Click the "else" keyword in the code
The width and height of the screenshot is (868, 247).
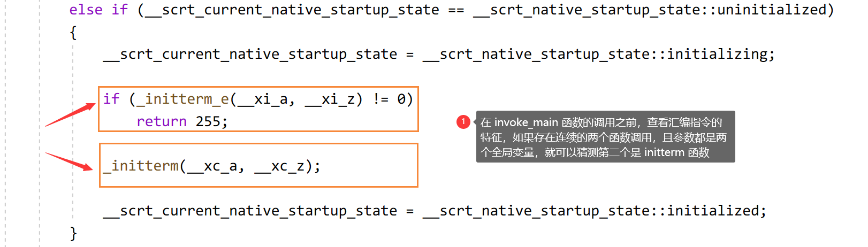pyautogui.click(x=86, y=10)
